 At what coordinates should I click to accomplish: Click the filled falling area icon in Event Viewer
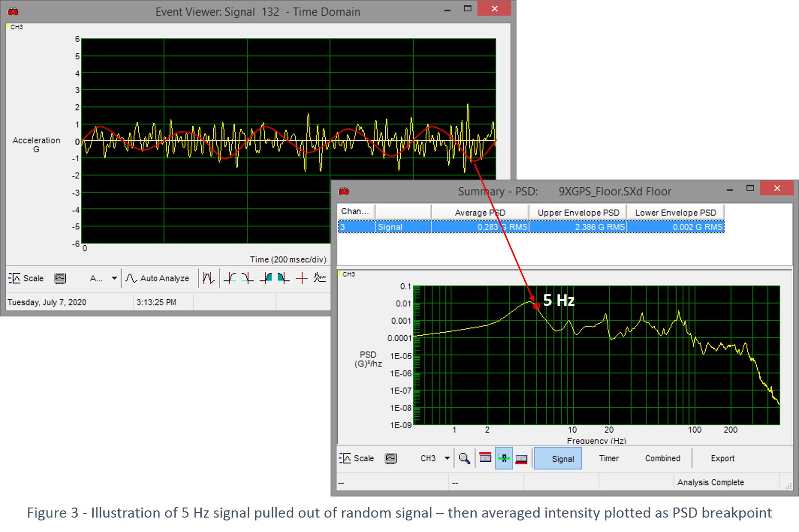point(283,278)
